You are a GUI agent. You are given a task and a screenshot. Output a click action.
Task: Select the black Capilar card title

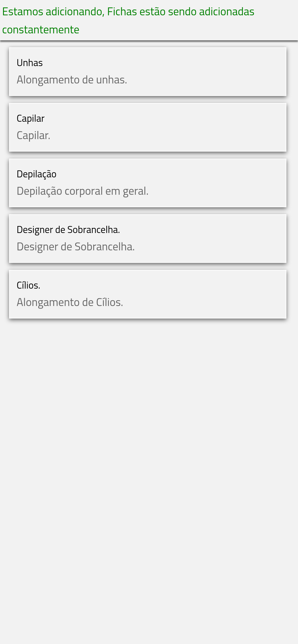pos(31,118)
